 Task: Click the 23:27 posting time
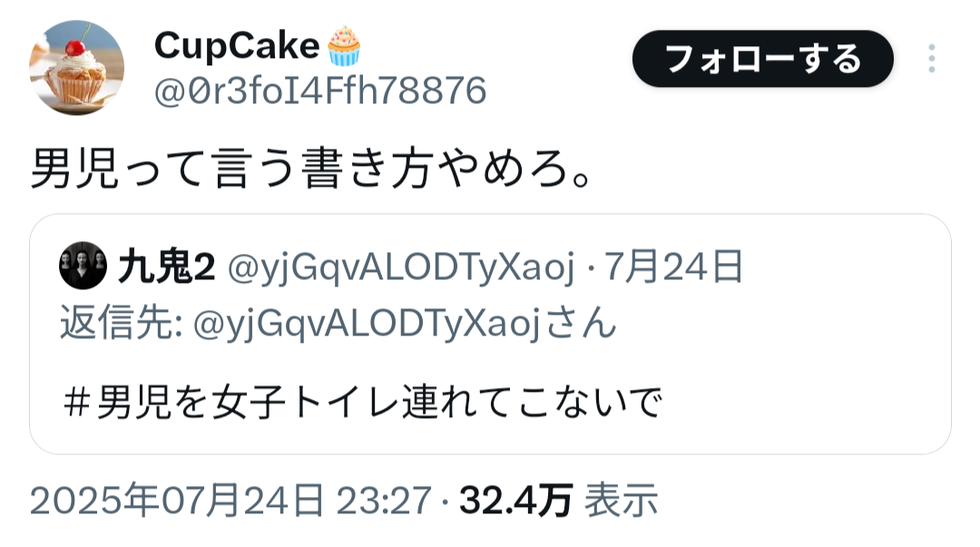pyautogui.click(x=384, y=502)
